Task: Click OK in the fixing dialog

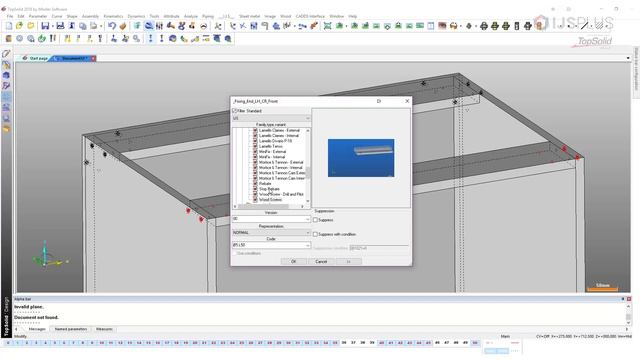Action: [293, 261]
